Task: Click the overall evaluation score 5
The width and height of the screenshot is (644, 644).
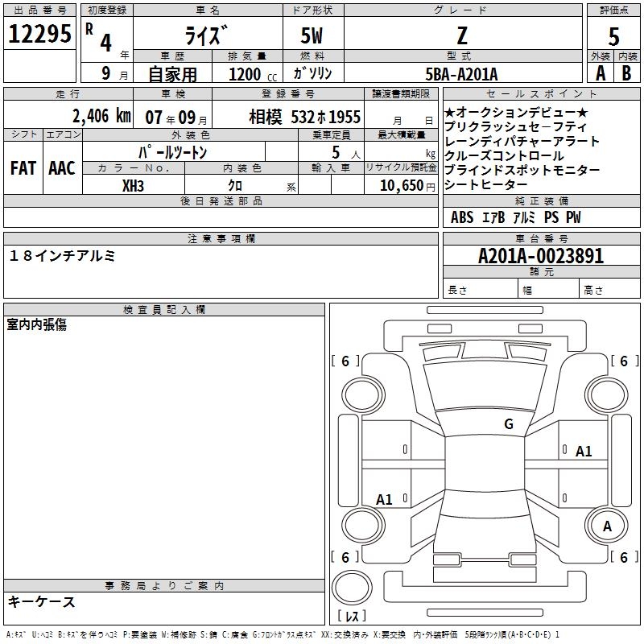Action: point(613,37)
